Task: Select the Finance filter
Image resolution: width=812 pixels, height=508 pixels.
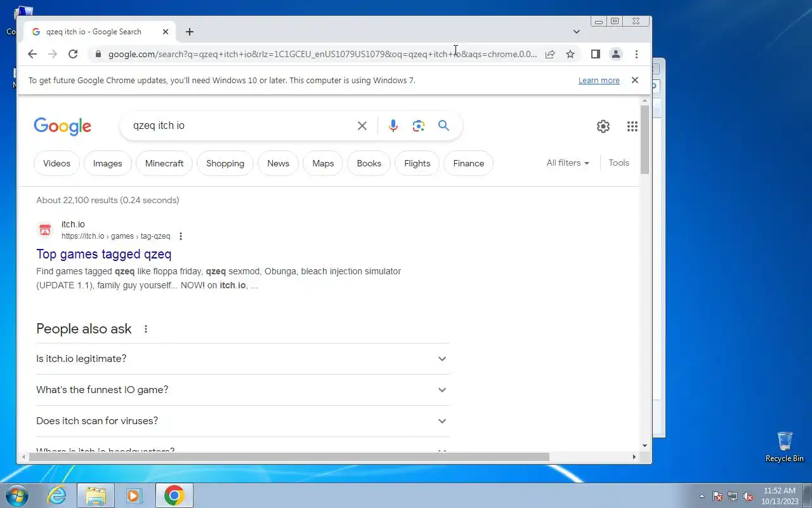Action: point(468,163)
